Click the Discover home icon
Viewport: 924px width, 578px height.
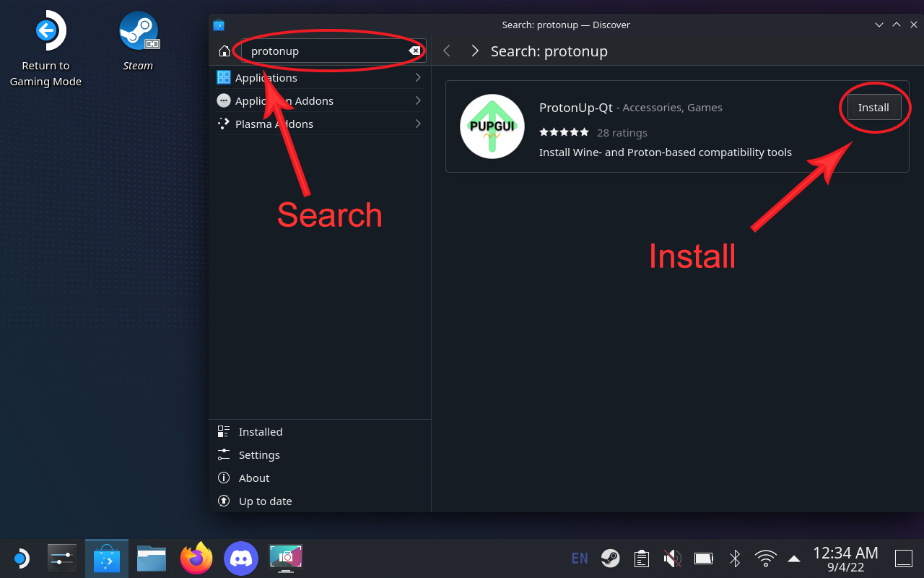225,51
